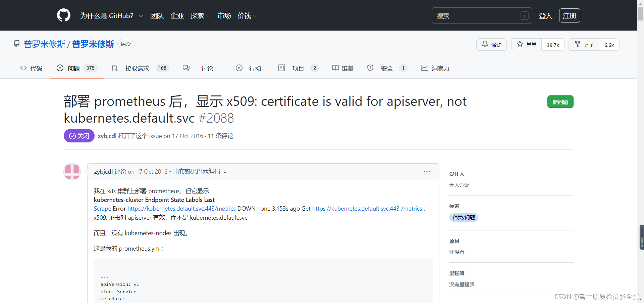Click the 168 pull requests counter

[x=163, y=68]
